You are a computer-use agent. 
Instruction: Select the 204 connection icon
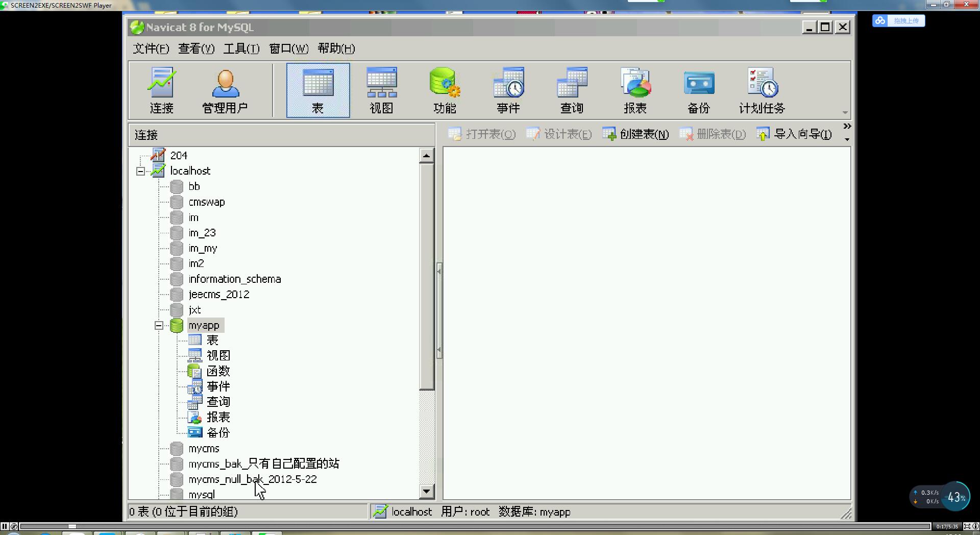pos(158,155)
